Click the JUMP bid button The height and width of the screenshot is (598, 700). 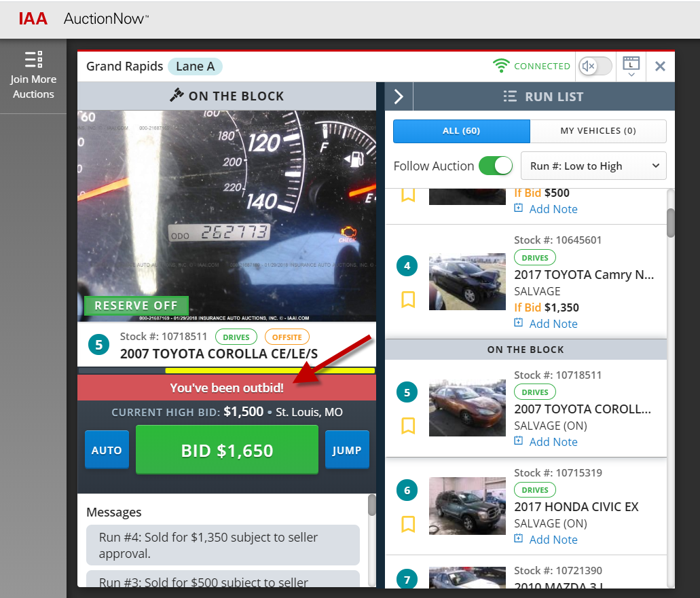coord(347,450)
